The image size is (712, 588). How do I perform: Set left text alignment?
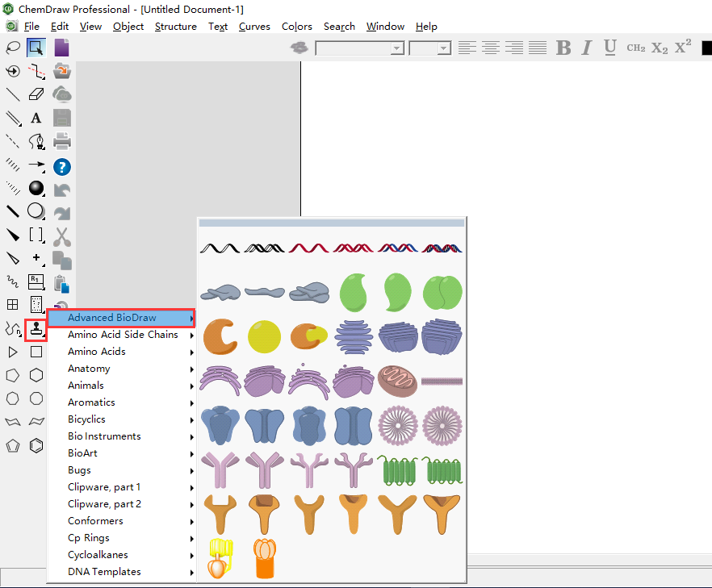[x=467, y=48]
